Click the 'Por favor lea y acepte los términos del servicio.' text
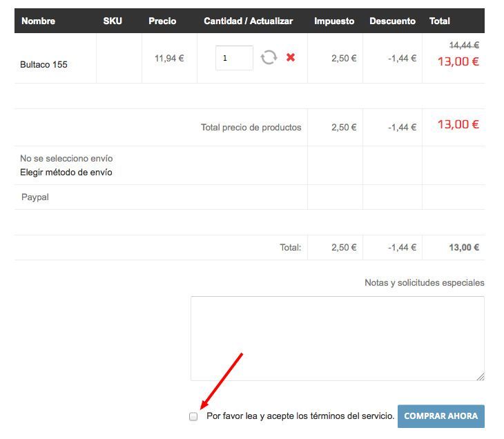This screenshot has height=439, width=504. tap(300, 416)
